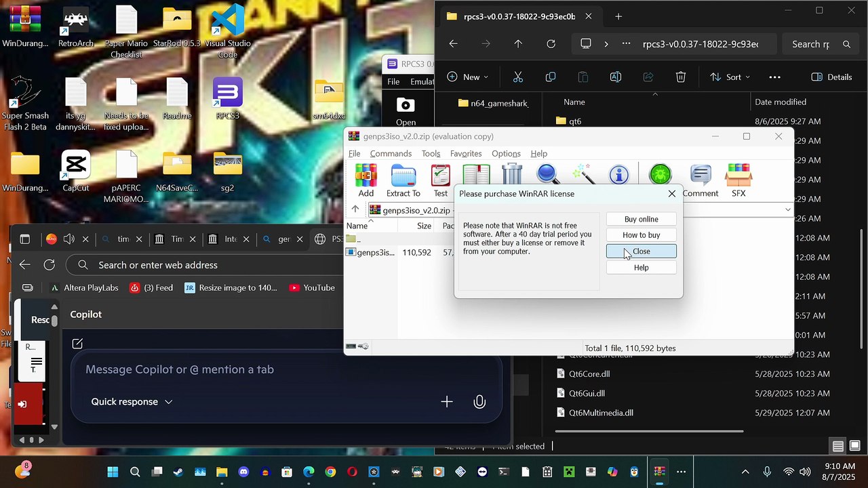The width and height of the screenshot is (868, 488).
Task: Open the YouTube bookmark in the browser
Action: [x=312, y=288]
